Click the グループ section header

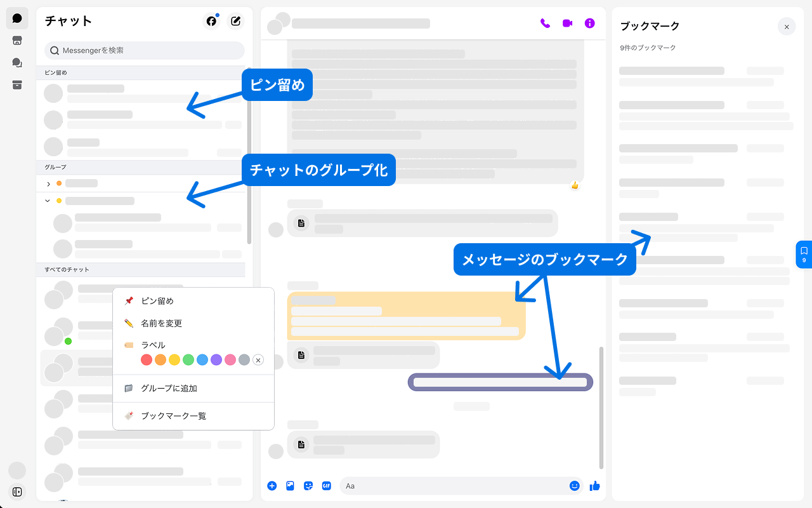[141, 167]
